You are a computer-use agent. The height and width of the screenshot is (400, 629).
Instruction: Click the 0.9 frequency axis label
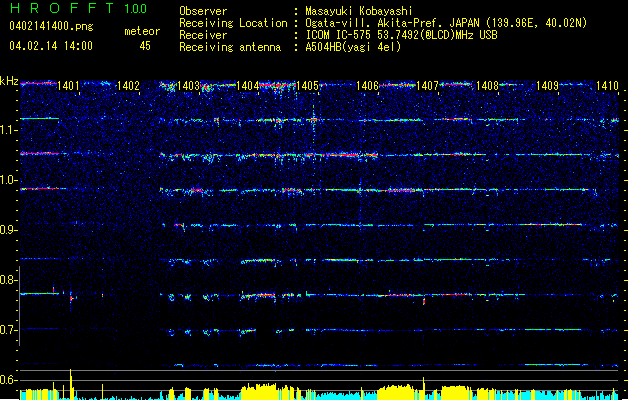(x=9, y=230)
